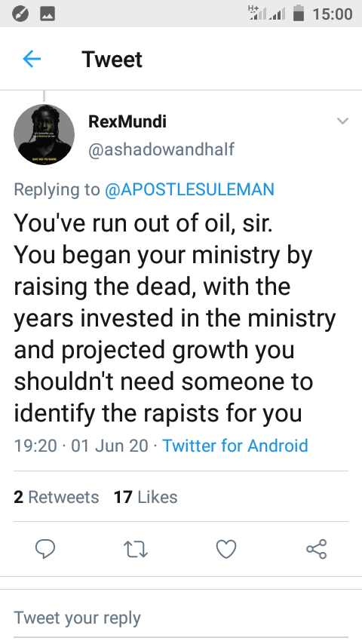Viewport: 362px width, 644px height.
Task: Open the @ashadowandhalf handle
Action: (x=161, y=149)
